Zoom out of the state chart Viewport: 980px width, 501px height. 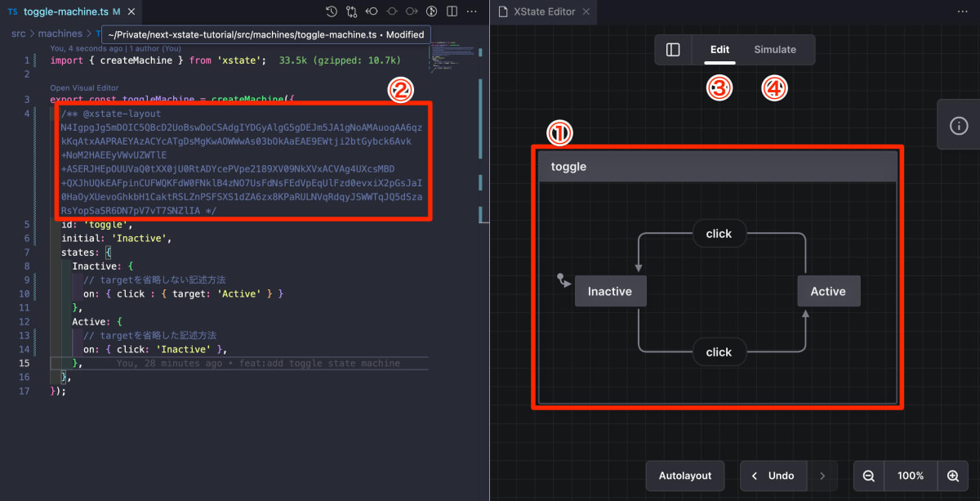[869, 476]
